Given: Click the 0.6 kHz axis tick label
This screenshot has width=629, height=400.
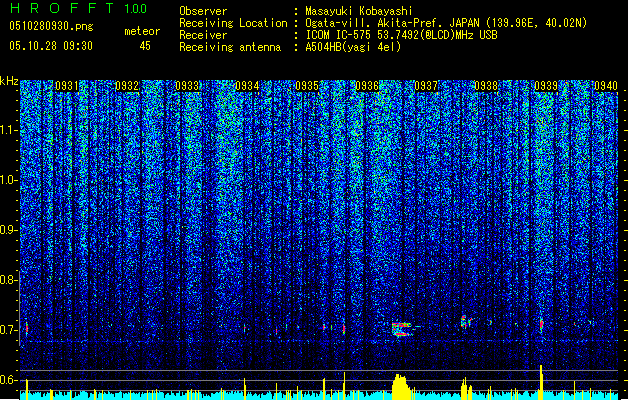Looking at the screenshot, I should [x=9, y=380].
